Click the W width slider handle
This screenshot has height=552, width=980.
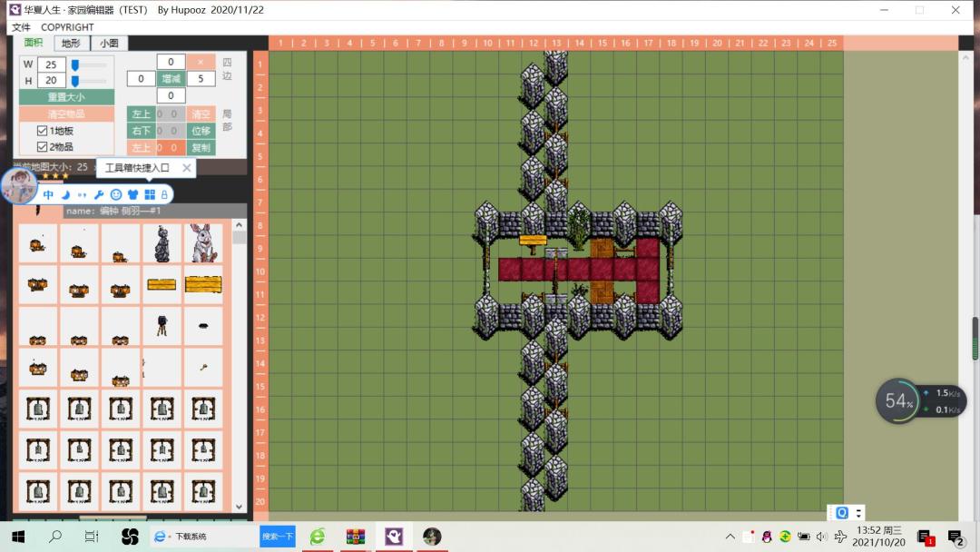coord(75,64)
